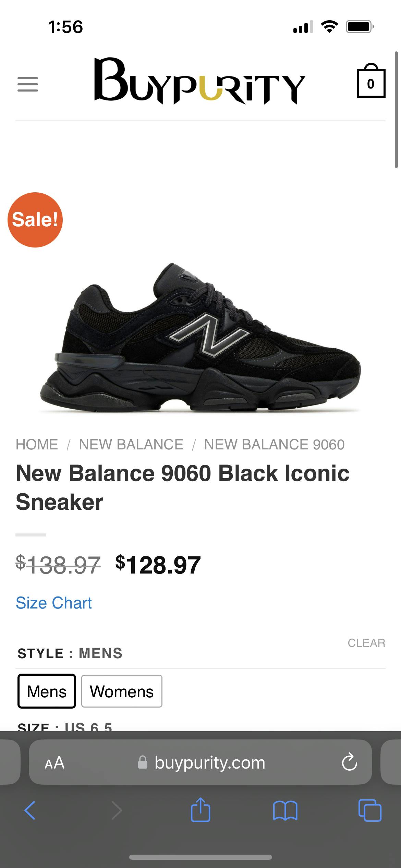Go to Home breadcrumb
The width and height of the screenshot is (401, 868).
pos(37,445)
